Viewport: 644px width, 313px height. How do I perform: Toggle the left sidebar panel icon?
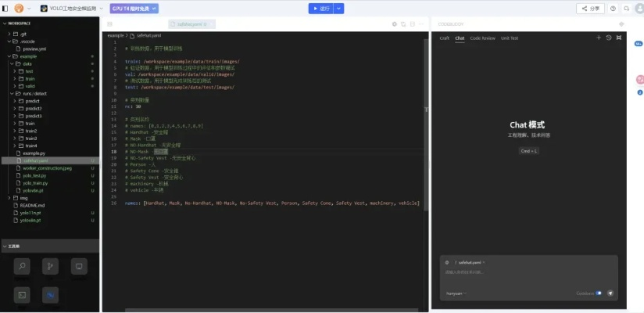click(x=6, y=8)
